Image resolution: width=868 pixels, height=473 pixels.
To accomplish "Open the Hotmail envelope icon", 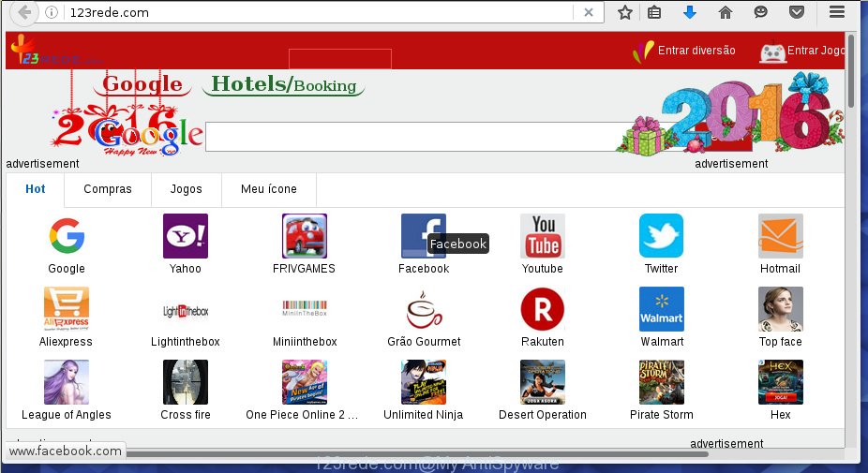I will [x=781, y=236].
